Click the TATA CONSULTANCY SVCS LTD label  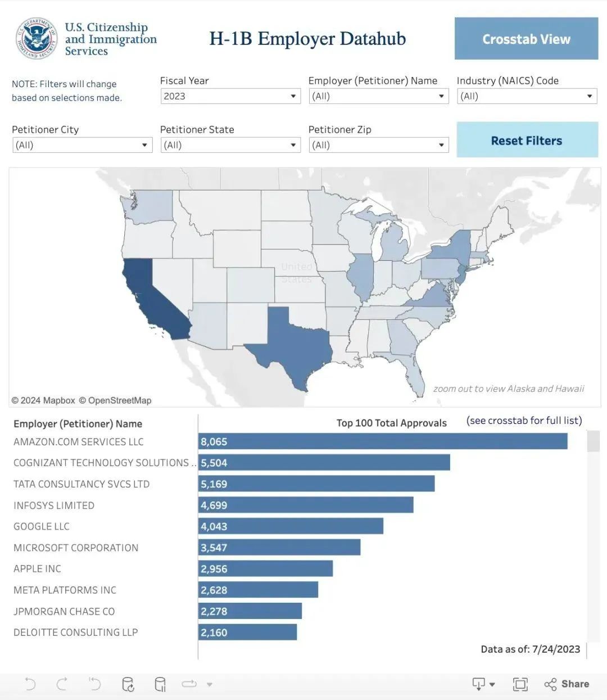81,484
